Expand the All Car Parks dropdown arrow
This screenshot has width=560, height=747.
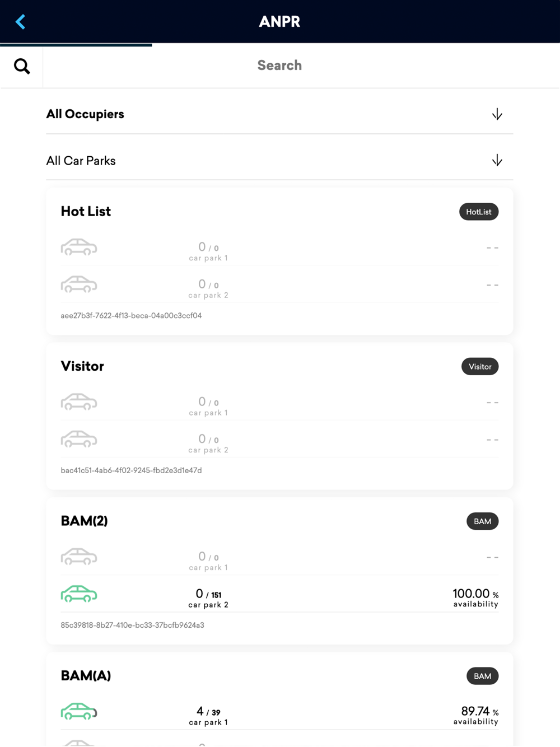[497, 161]
